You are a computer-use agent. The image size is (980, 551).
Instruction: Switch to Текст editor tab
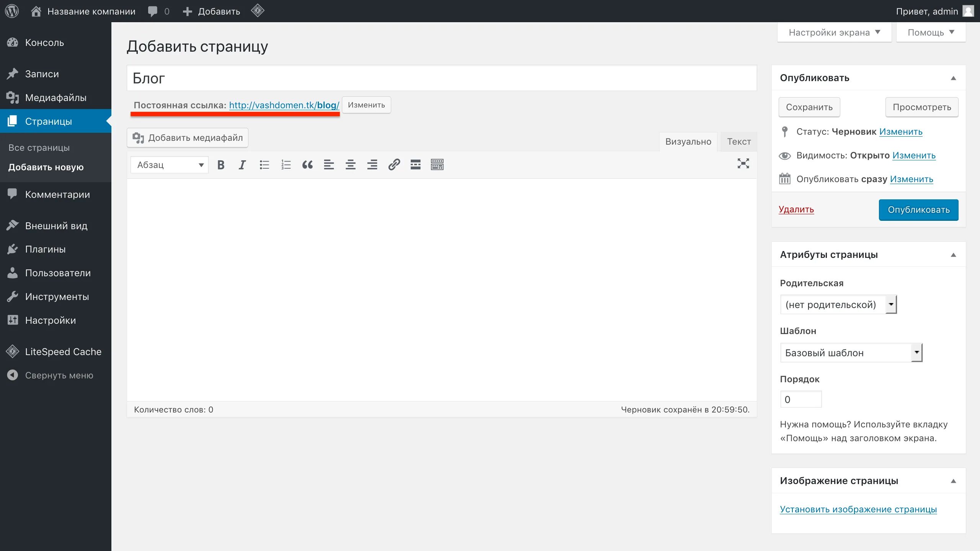point(739,142)
